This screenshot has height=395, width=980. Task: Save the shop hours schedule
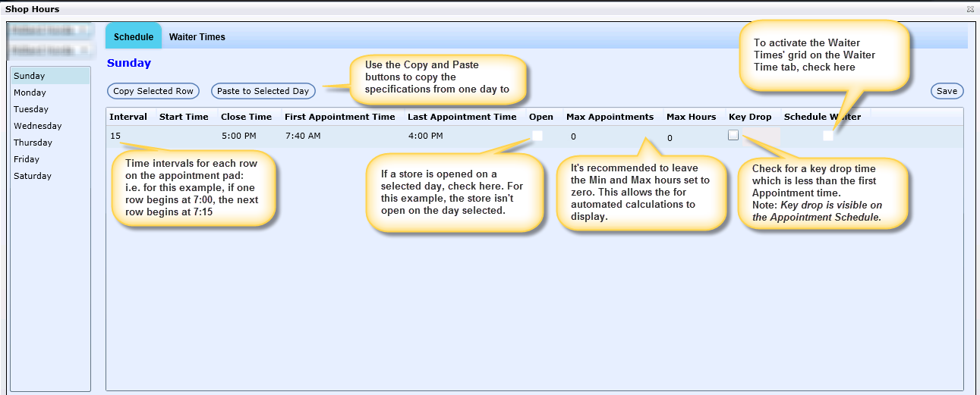click(x=947, y=91)
